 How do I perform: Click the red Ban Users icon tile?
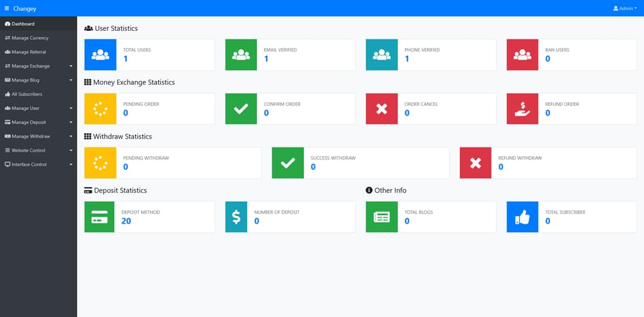[x=522, y=55]
